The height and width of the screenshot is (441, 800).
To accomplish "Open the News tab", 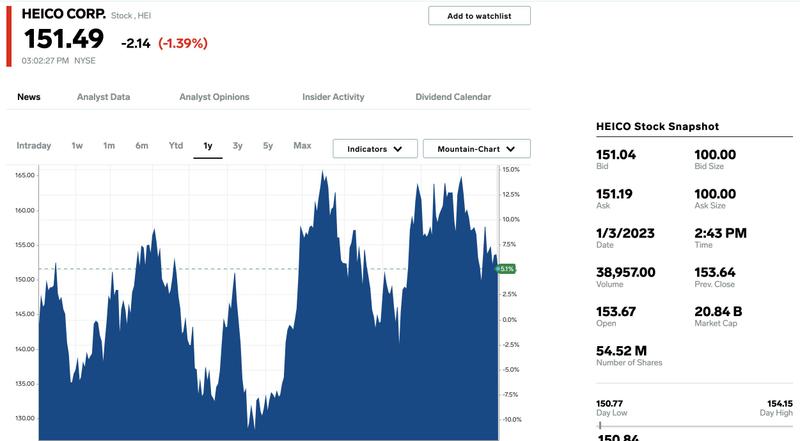I will tap(29, 97).
